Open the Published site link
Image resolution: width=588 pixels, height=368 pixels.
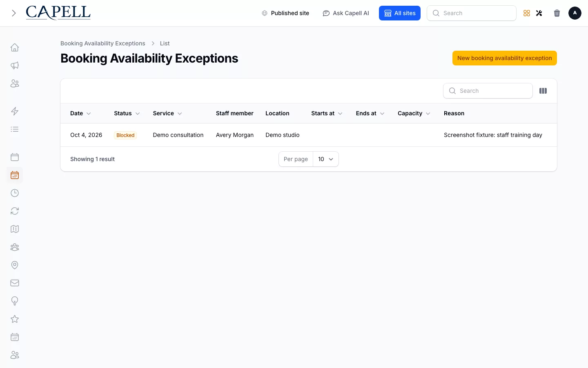pyautogui.click(x=285, y=13)
